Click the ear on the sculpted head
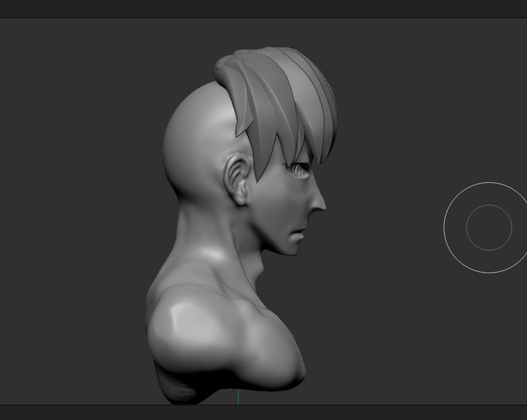This screenshot has width=527, height=420. tap(237, 180)
